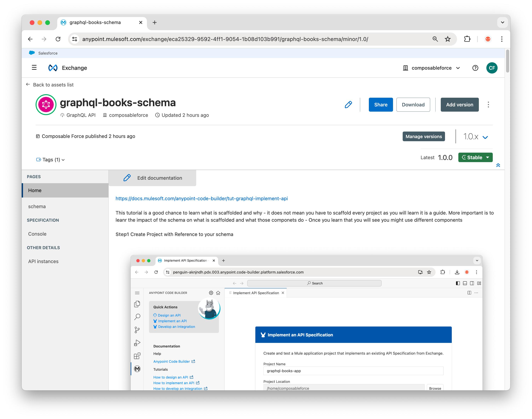Click 'Composable Force published 2 hours ago'
532x419 pixels.
[86, 136]
